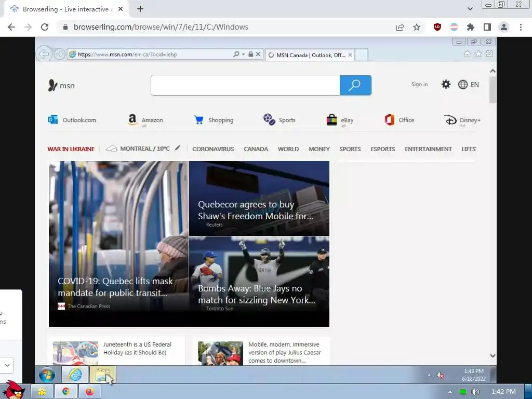This screenshot has width=532, height=399.
Task: Close the MSN Canada IE tab
Action: tap(350, 55)
